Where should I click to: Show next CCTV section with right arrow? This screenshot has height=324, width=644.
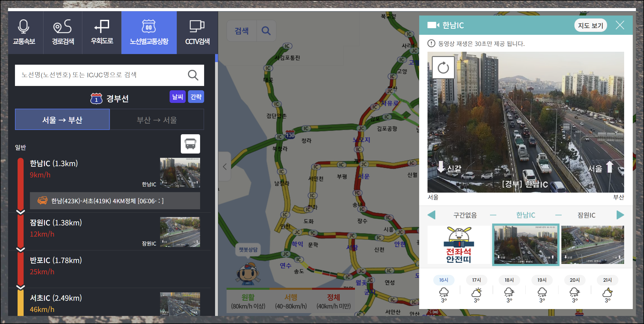pos(620,215)
